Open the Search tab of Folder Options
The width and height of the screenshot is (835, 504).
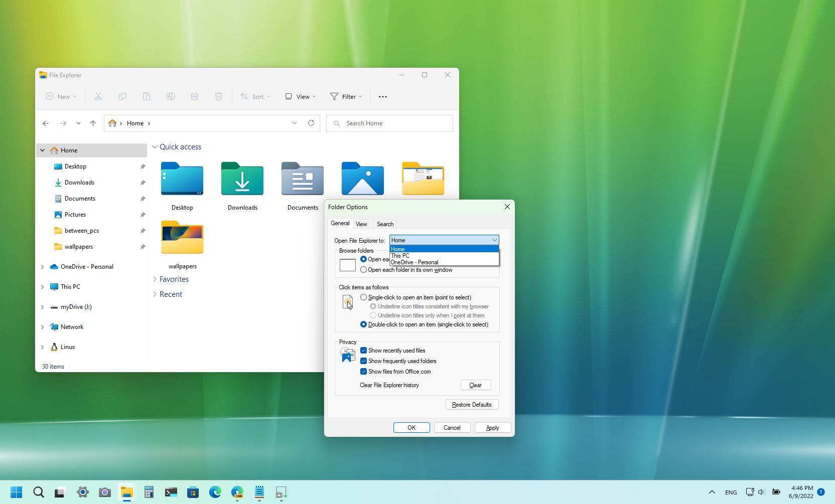click(385, 224)
